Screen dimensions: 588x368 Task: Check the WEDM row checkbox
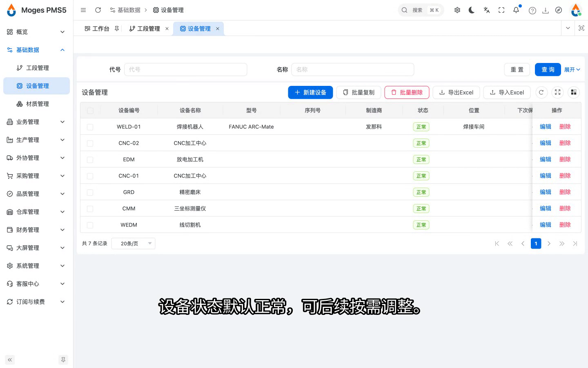(90, 225)
